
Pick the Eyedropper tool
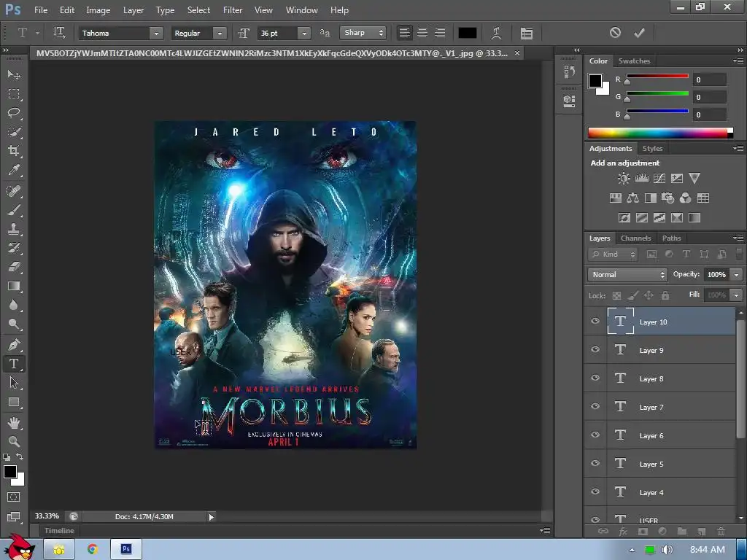tap(14, 171)
